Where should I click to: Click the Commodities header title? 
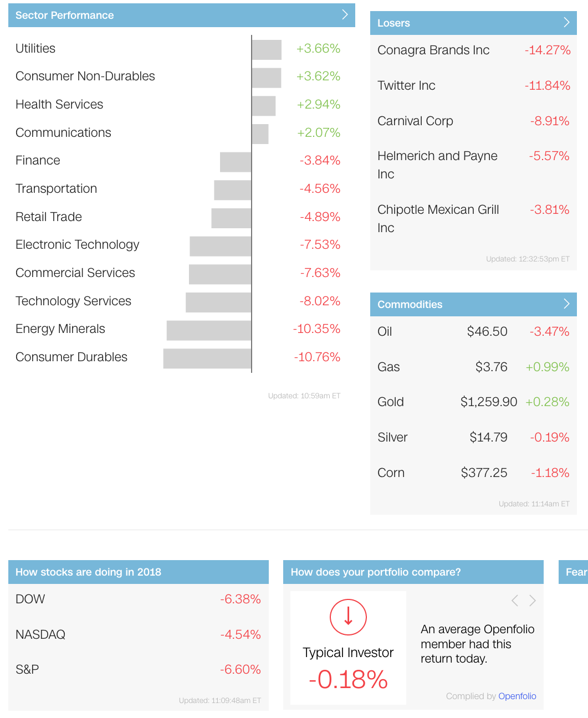point(410,304)
